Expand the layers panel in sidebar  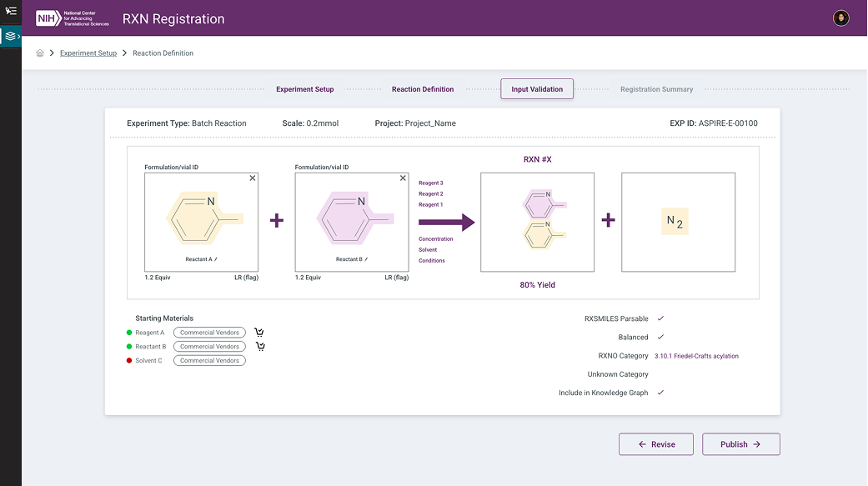click(x=11, y=37)
